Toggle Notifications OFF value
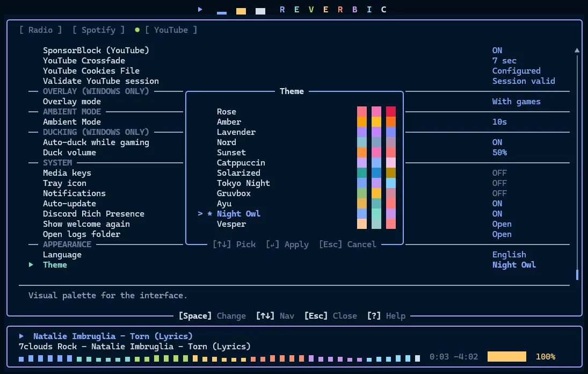This screenshot has height=374, width=588. tap(499, 193)
